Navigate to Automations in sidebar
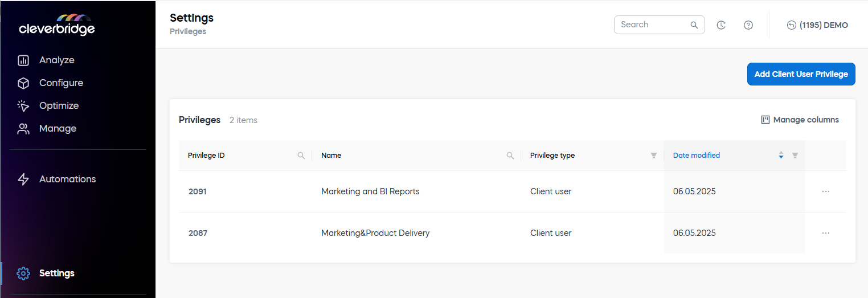The image size is (868, 298). (67, 179)
